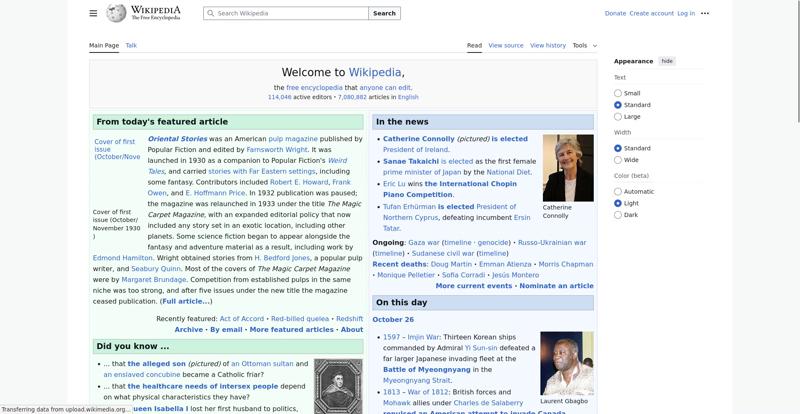Viewport: 800px width, 414px height.
Task: Select Small text size
Action: [x=618, y=93]
